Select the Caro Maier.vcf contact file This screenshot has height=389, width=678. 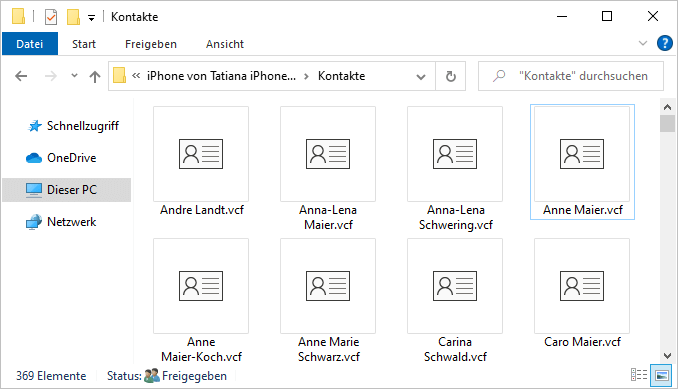(x=582, y=294)
